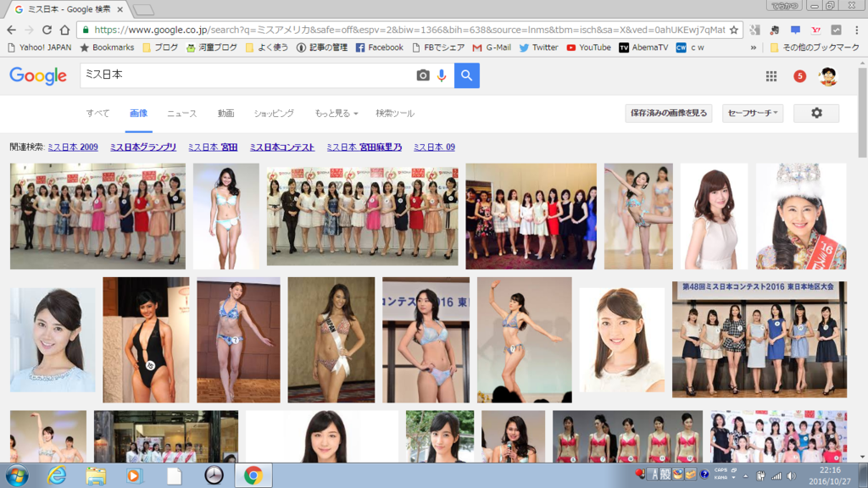Click the Google logo
Viewport: 868px width, 488px height.
pyautogui.click(x=38, y=75)
